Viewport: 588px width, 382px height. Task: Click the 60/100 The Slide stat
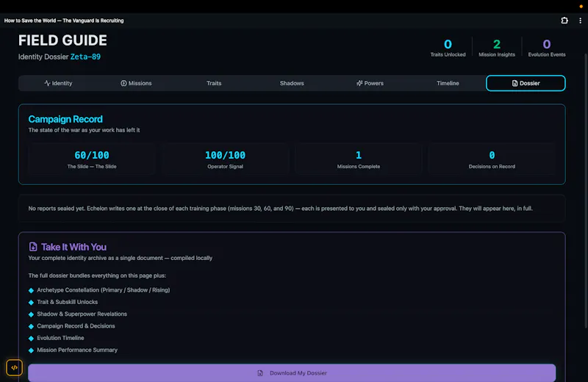(92, 159)
